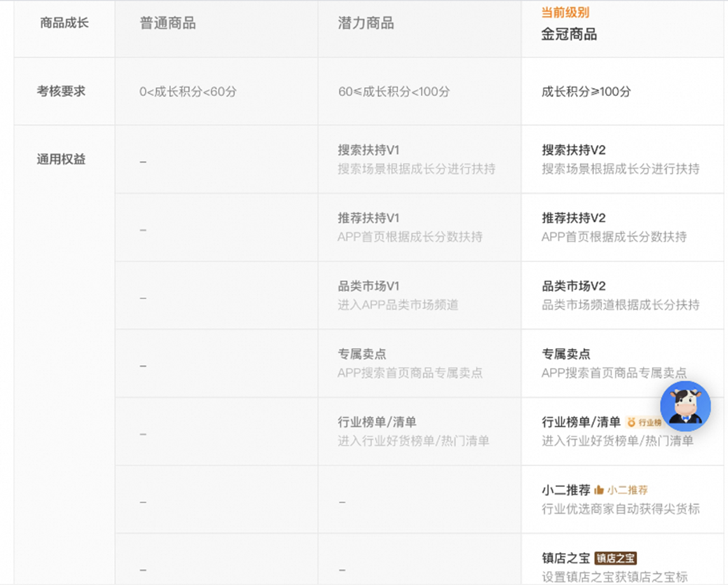Click the 推荐扶持V1 benefit title
Screen dimensions: 728x585
click(368, 218)
